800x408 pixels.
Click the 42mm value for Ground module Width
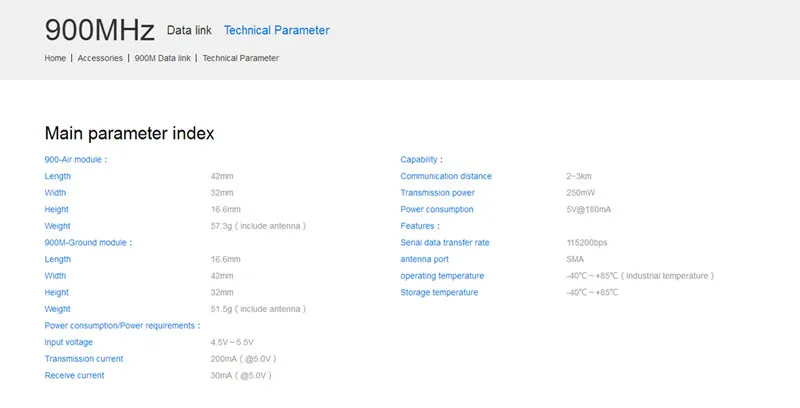pyautogui.click(x=222, y=276)
